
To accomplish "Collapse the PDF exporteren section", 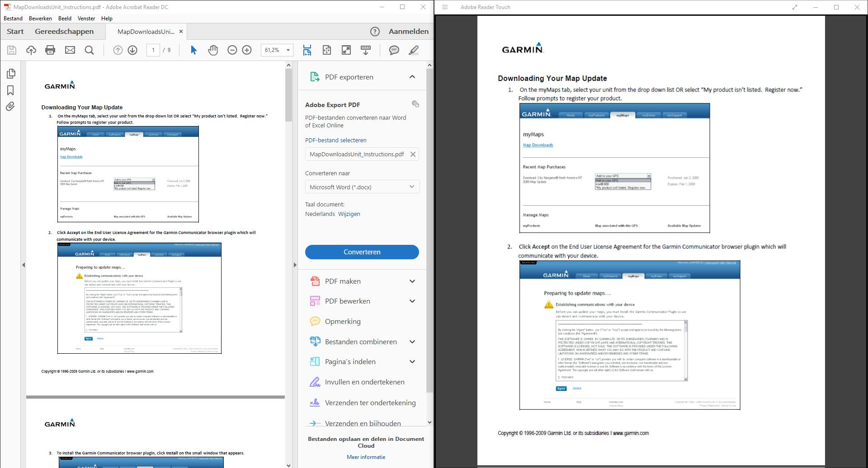I will tap(412, 77).
